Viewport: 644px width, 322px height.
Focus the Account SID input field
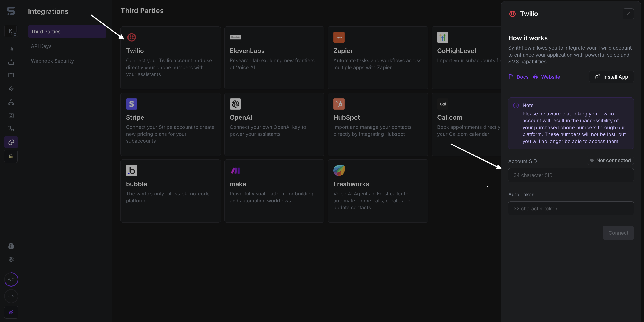(x=571, y=175)
